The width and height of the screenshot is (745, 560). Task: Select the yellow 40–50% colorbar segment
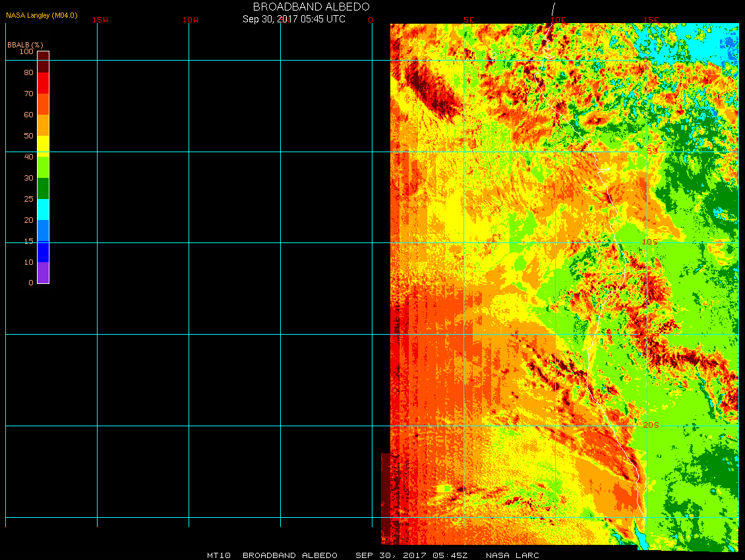pos(43,146)
